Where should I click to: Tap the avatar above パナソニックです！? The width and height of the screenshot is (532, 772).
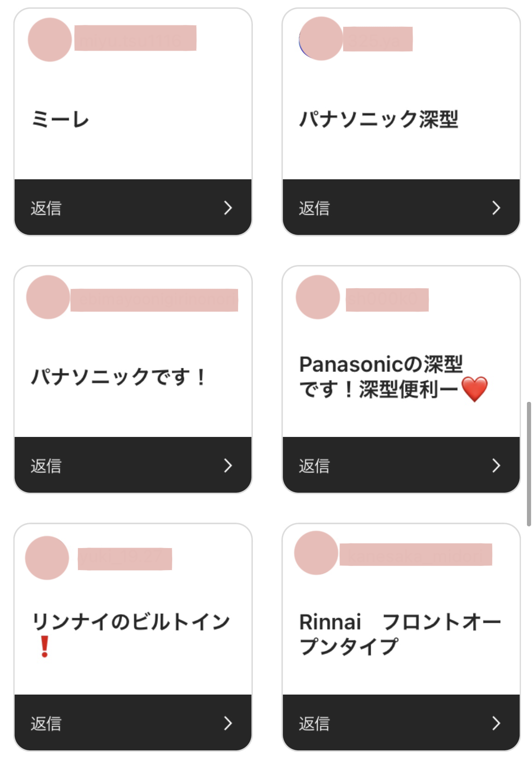48,297
